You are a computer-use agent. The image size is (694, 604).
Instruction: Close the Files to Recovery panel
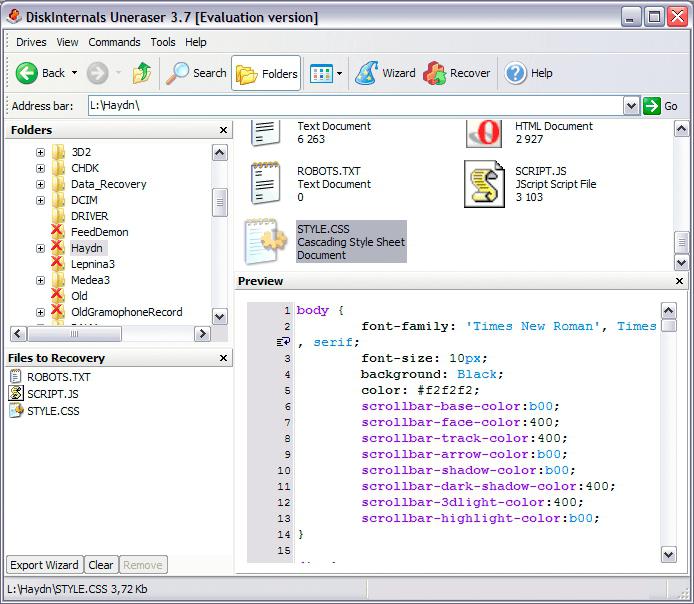coord(224,358)
